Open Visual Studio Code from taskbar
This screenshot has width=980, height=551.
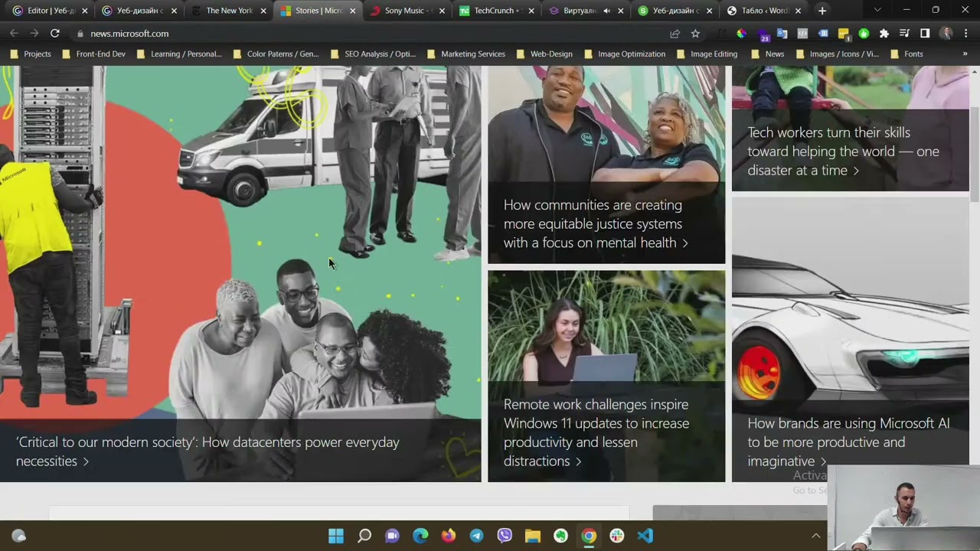(x=645, y=536)
